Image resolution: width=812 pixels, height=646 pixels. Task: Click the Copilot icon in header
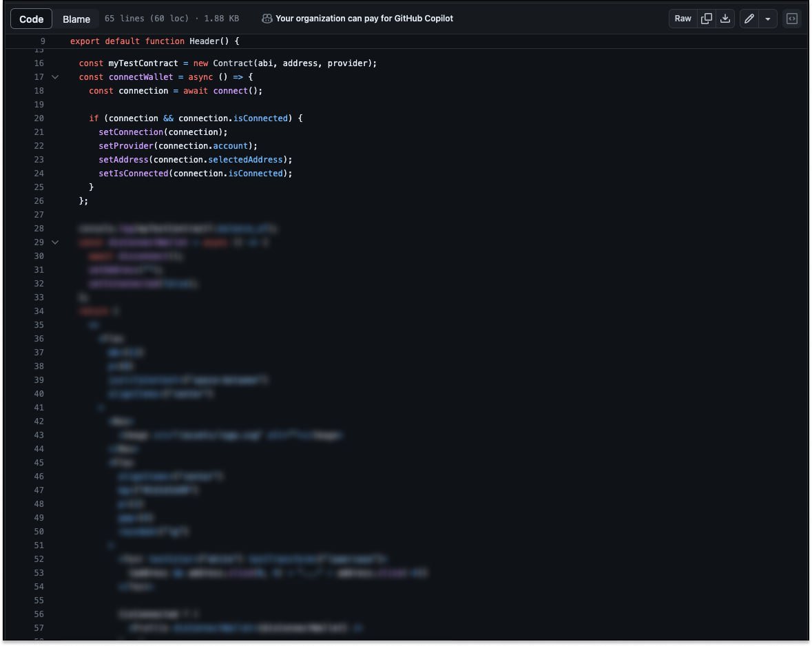[x=267, y=19]
